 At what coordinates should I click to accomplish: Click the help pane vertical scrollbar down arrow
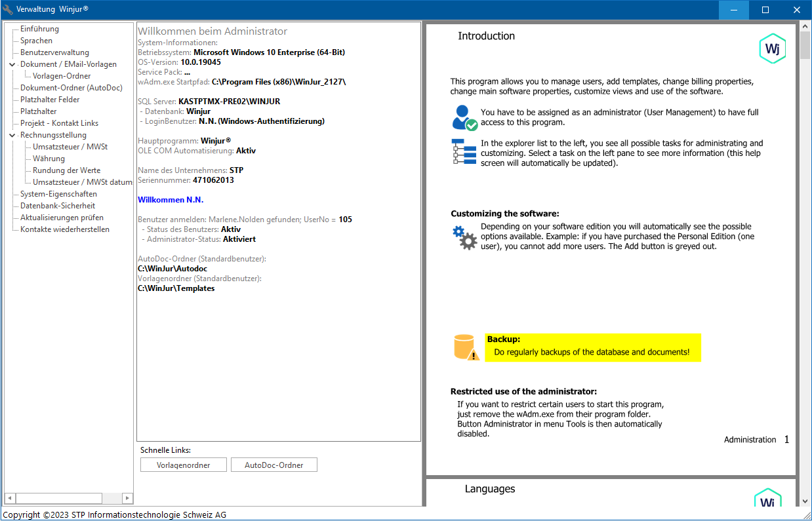(805, 501)
